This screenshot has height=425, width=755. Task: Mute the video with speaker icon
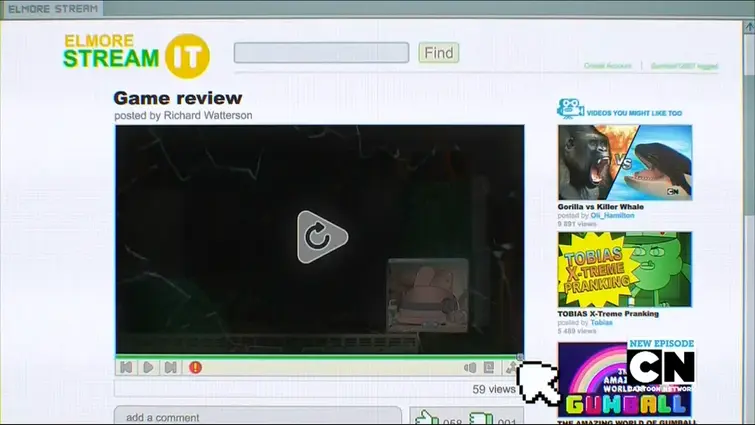point(470,368)
